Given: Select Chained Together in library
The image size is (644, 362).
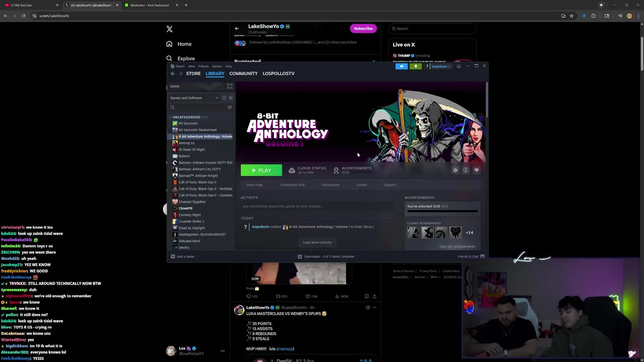Looking at the screenshot, I should [192, 202].
